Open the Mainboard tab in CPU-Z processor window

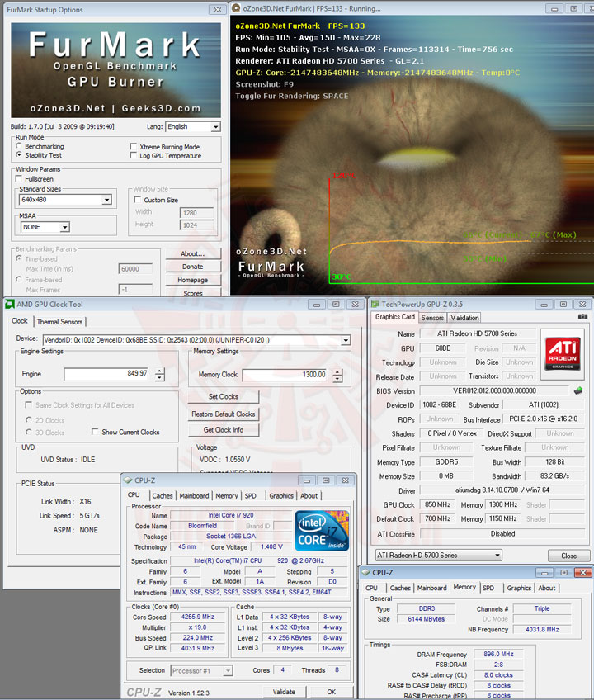pyautogui.click(x=194, y=495)
